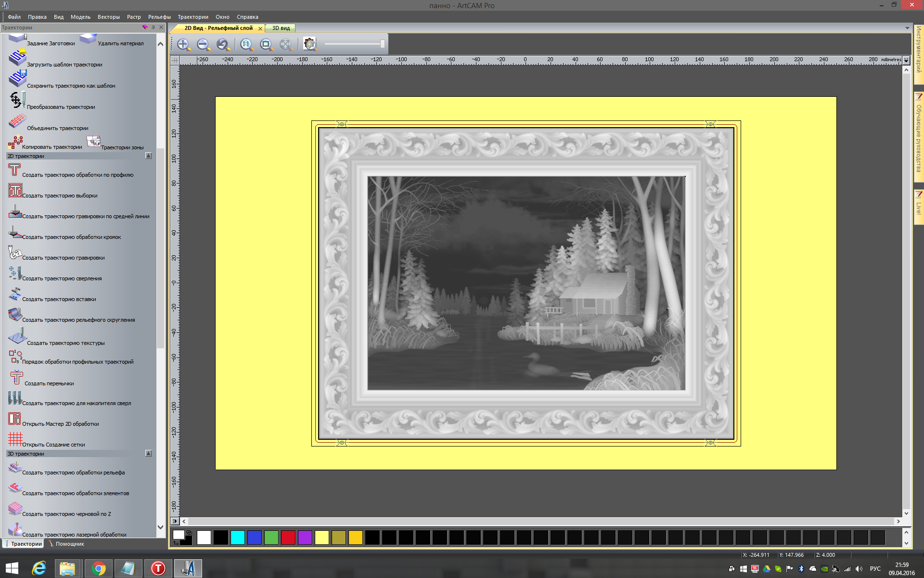Collapse the 3D траектории section
This screenshot has width=924, height=578.
pyautogui.click(x=148, y=454)
